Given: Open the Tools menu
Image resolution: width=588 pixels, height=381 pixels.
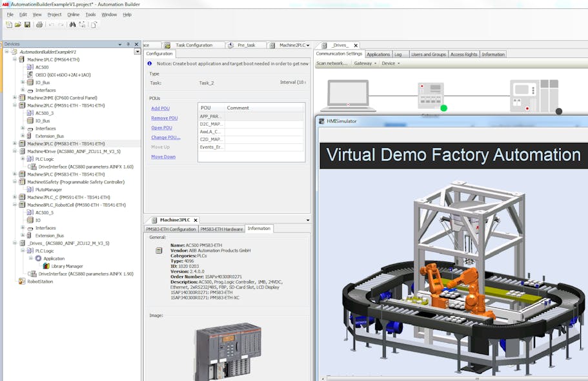Looking at the screenshot, I should [90, 14].
